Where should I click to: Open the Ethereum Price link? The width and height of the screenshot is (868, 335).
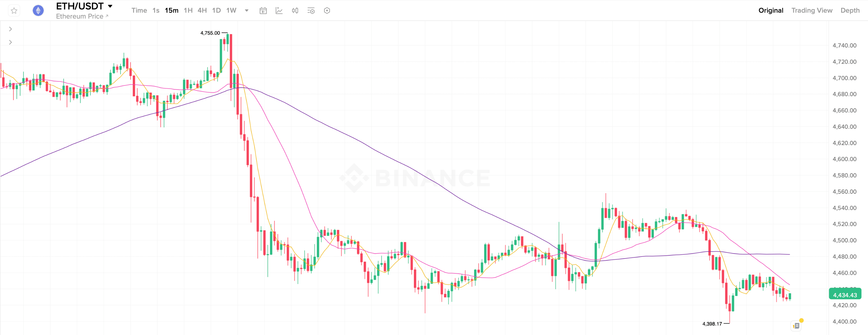(82, 16)
